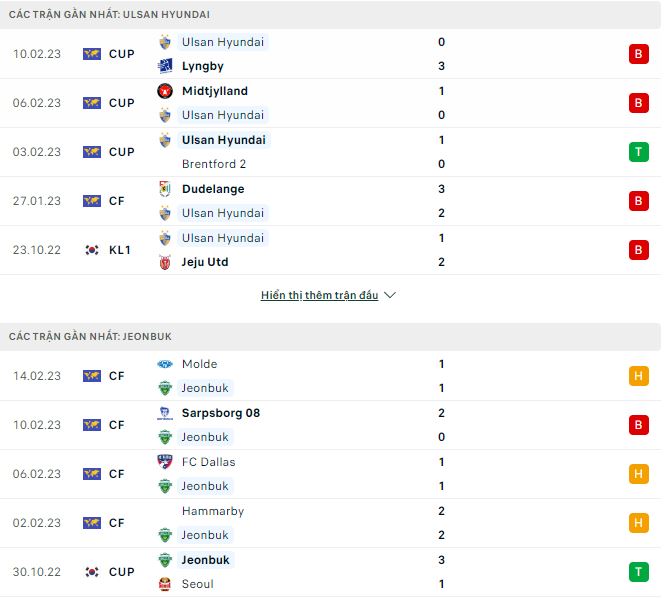
Task: Open the 'Các trận gần nhất: Jeonbuk' header
Action: tap(90, 337)
